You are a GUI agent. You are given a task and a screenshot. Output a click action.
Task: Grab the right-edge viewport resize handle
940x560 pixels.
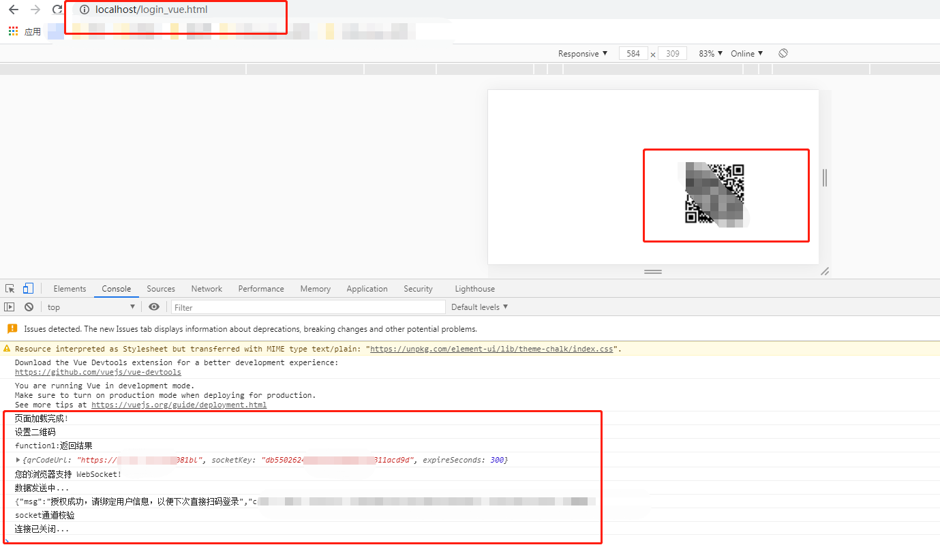pos(825,178)
